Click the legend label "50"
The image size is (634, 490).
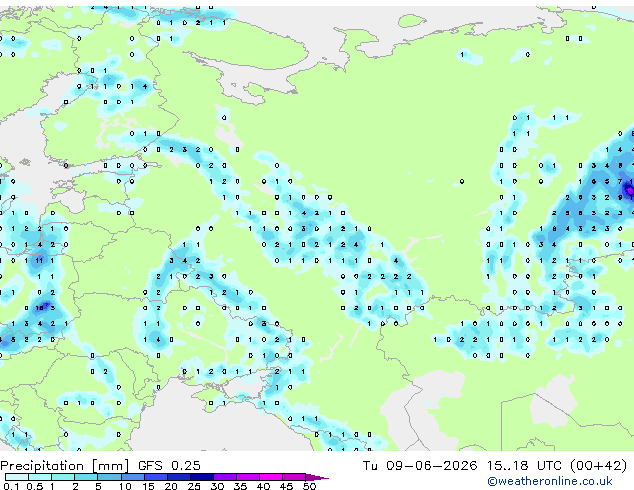(x=310, y=486)
